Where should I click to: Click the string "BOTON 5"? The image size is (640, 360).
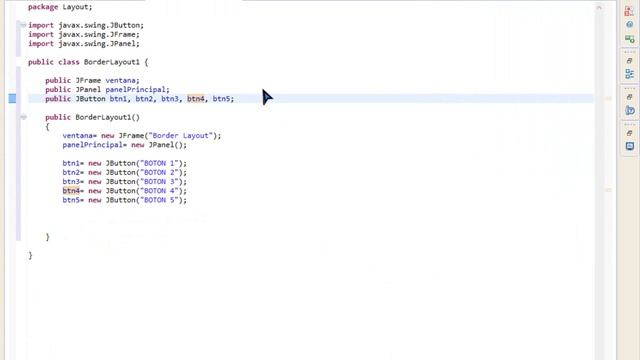coord(159,200)
